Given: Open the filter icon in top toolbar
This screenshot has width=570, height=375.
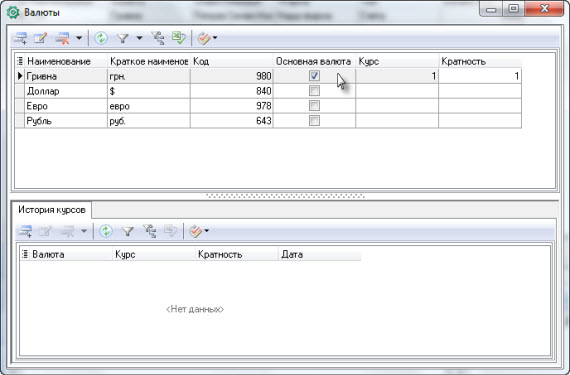Looking at the screenshot, I should (x=123, y=38).
